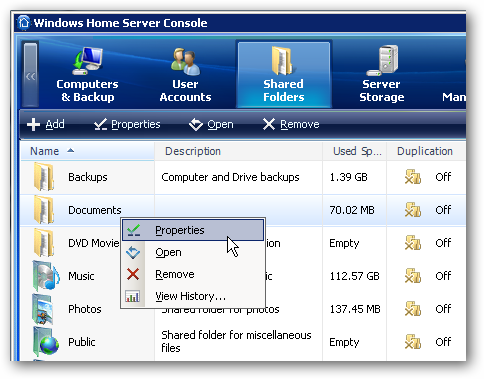Image resolution: width=484 pixels, height=379 pixels.
Task: Click the Duplication column header
Action: pyautogui.click(x=425, y=151)
